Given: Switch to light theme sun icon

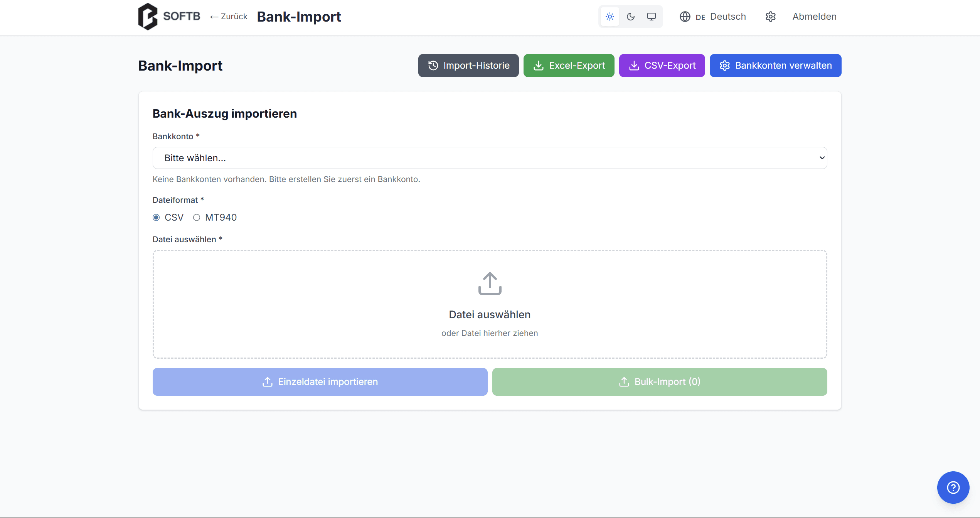Looking at the screenshot, I should click(x=610, y=17).
